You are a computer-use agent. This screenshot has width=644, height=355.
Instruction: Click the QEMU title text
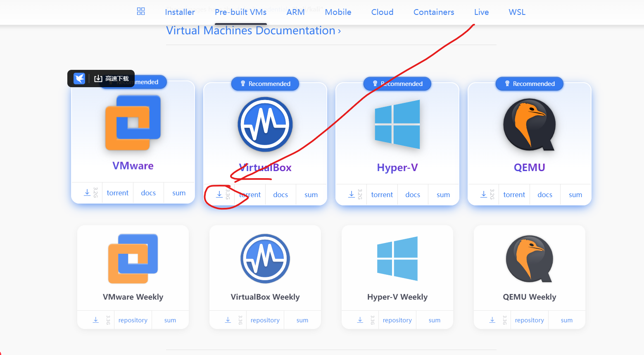point(530,167)
